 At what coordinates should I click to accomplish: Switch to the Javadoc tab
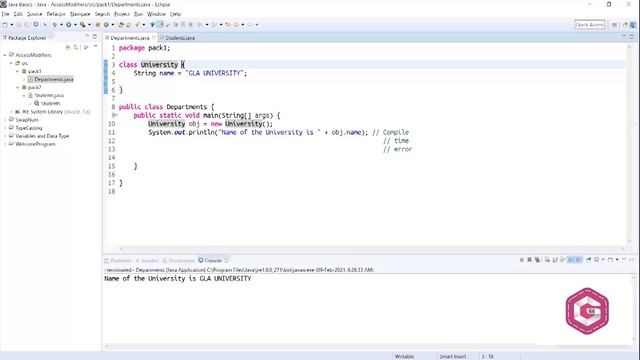[x=147, y=260]
